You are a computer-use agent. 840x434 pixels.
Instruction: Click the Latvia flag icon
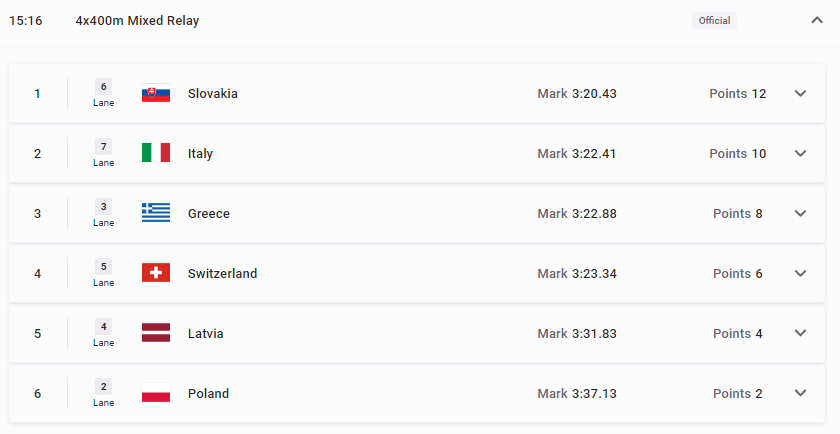tap(156, 333)
